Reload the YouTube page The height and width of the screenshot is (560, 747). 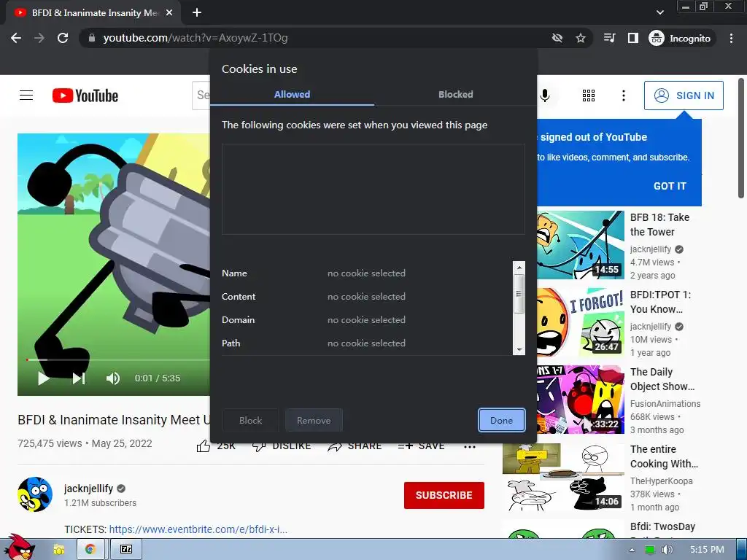click(63, 38)
